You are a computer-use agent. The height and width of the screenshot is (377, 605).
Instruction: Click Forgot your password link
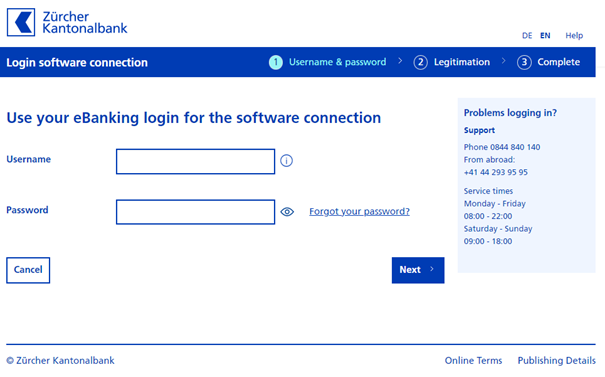coord(359,211)
